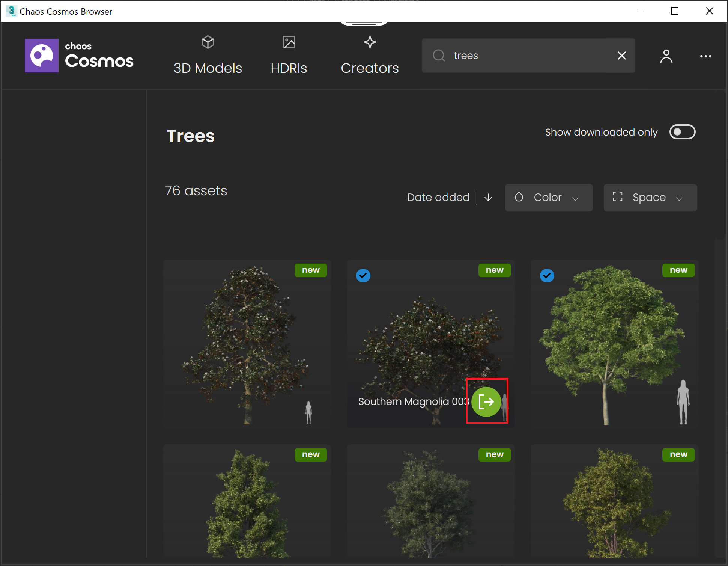
Task: Switch to the HDRIs tab
Action: pos(289,68)
